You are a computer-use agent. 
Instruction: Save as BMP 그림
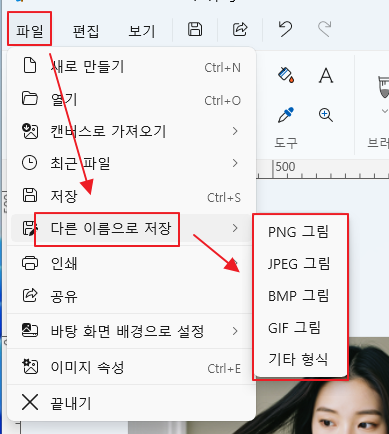tap(299, 296)
